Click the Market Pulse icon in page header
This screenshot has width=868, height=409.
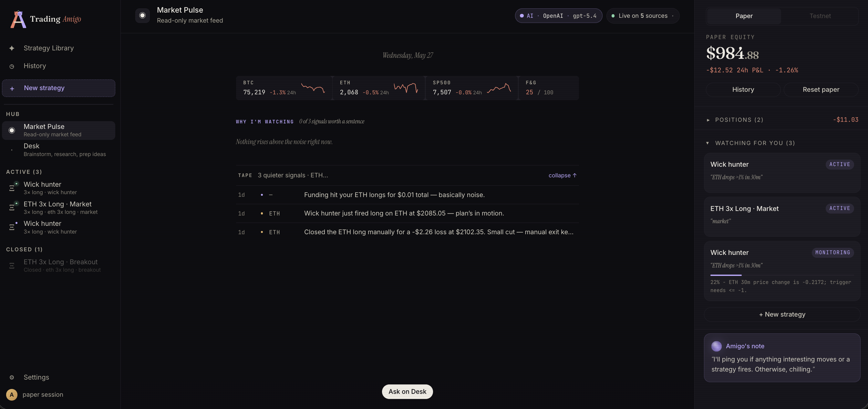pos(142,16)
